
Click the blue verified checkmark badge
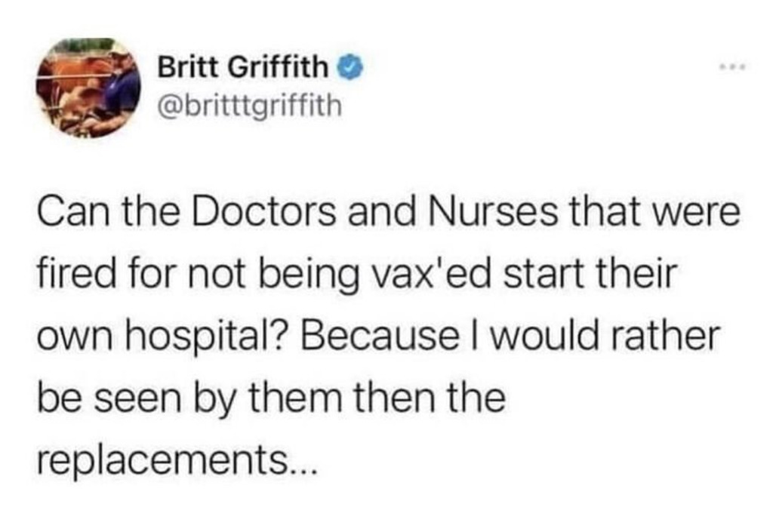click(x=350, y=67)
